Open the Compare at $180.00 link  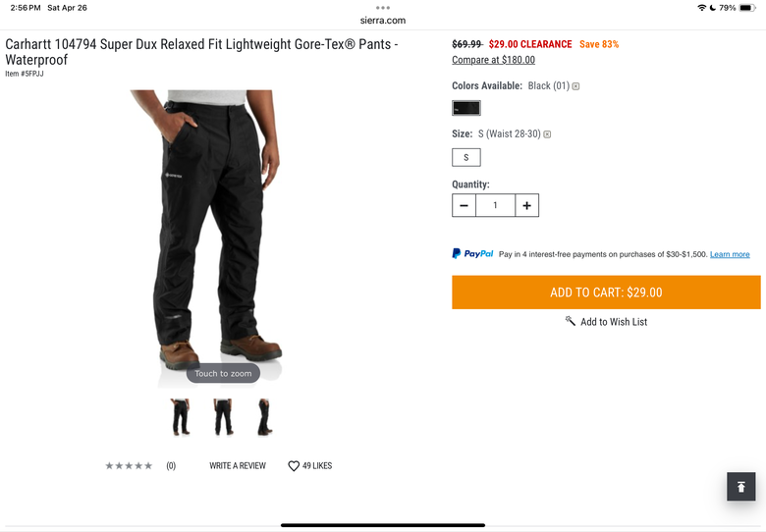493,60
